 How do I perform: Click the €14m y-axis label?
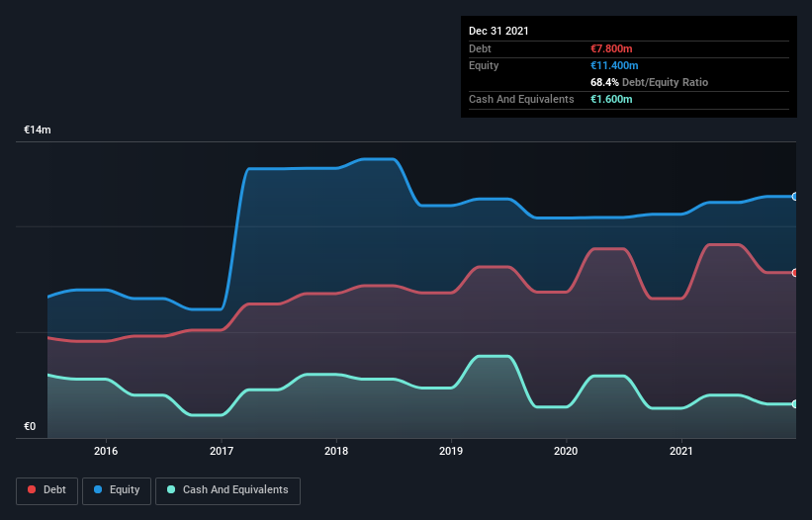point(38,130)
